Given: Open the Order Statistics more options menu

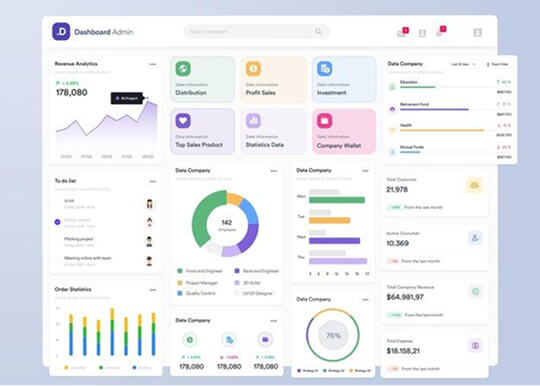Looking at the screenshot, I should point(153,290).
